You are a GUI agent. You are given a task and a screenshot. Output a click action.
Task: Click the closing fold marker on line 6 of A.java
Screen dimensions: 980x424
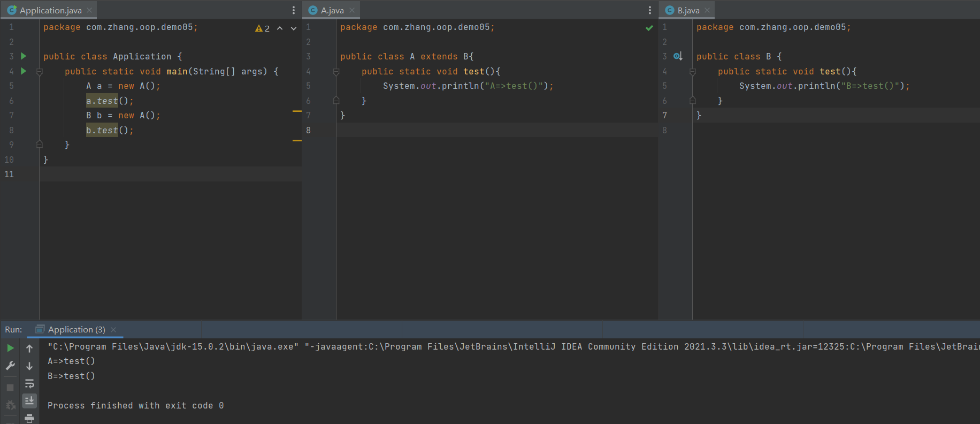coord(336,100)
